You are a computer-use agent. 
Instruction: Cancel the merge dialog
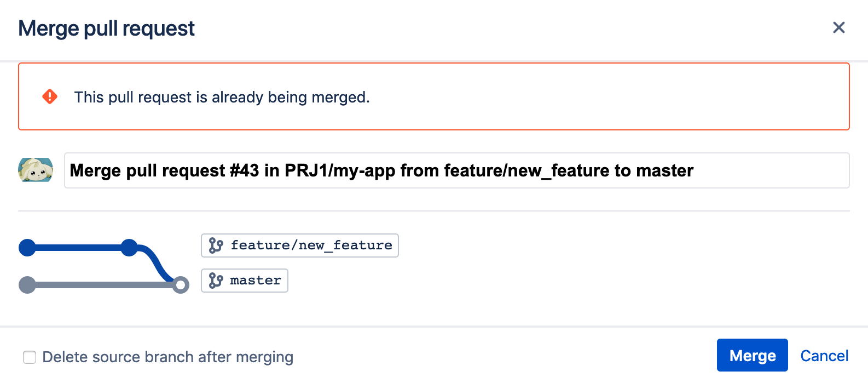click(x=824, y=356)
